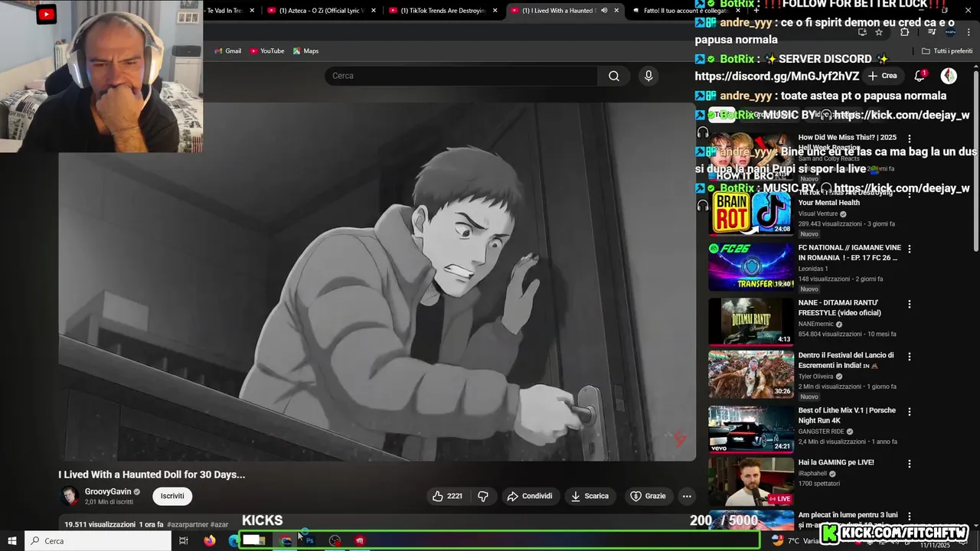
Task: Like the Haunted Doll video
Action: (446, 496)
